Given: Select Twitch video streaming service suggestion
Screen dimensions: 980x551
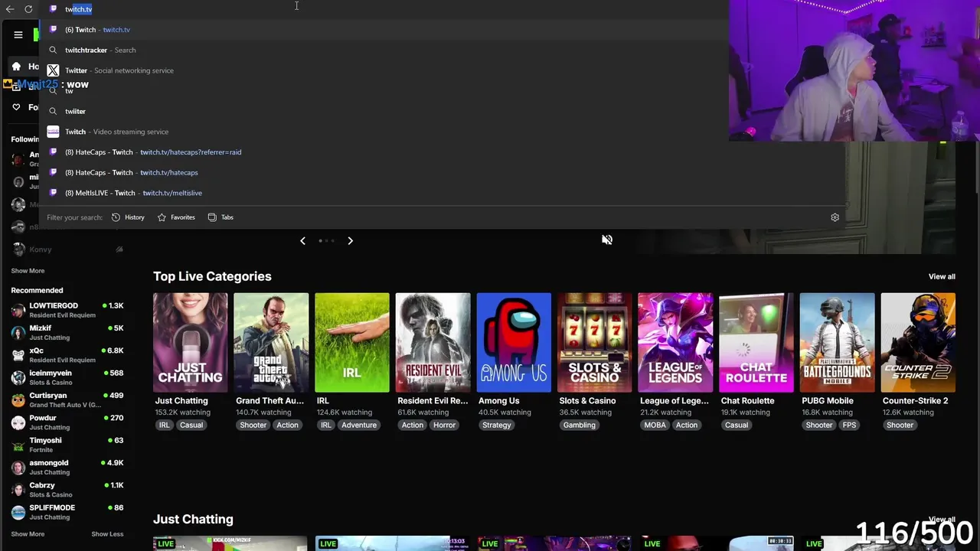Looking at the screenshot, I should tap(443, 132).
